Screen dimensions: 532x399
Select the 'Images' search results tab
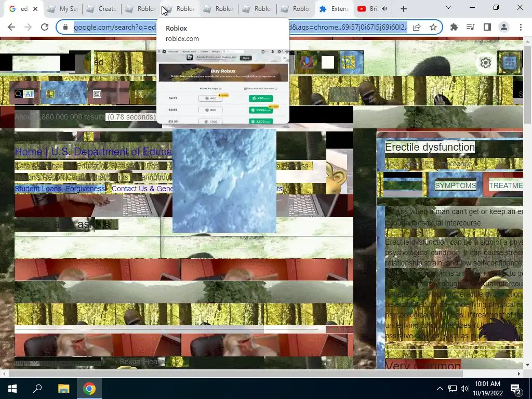[x=63, y=94]
